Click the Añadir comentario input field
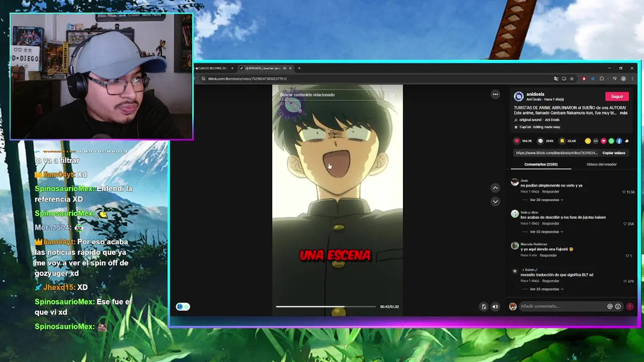Screen dimensions: 644x362 [x=562, y=306]
